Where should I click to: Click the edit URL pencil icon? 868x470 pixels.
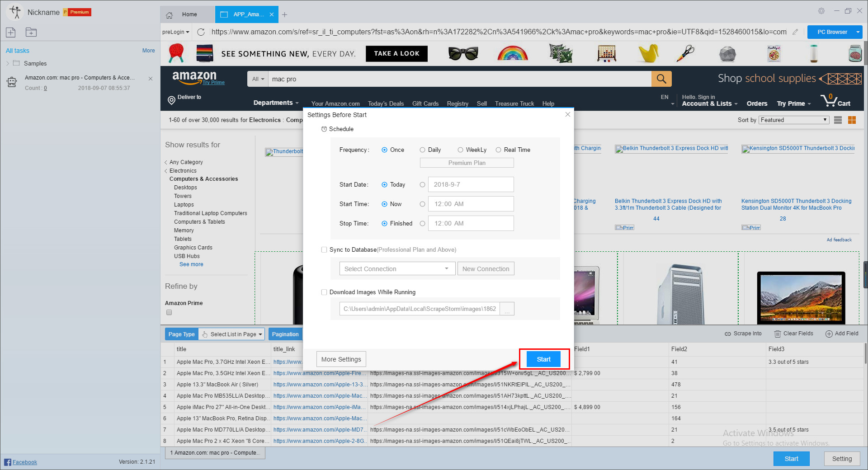coord(795,32)
